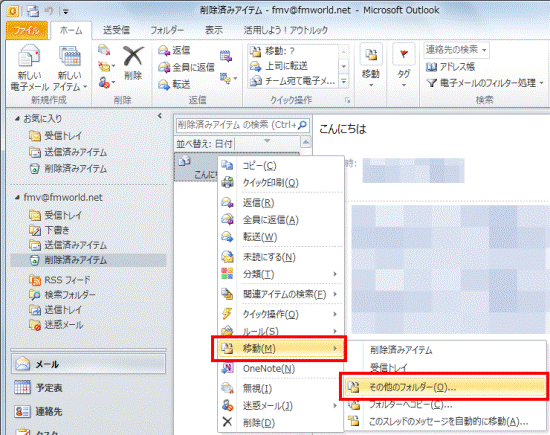Click New E-mail (新しい電子メール) icon
The width and height of the screenshot is (550, 435).
[x=29, y=67]
